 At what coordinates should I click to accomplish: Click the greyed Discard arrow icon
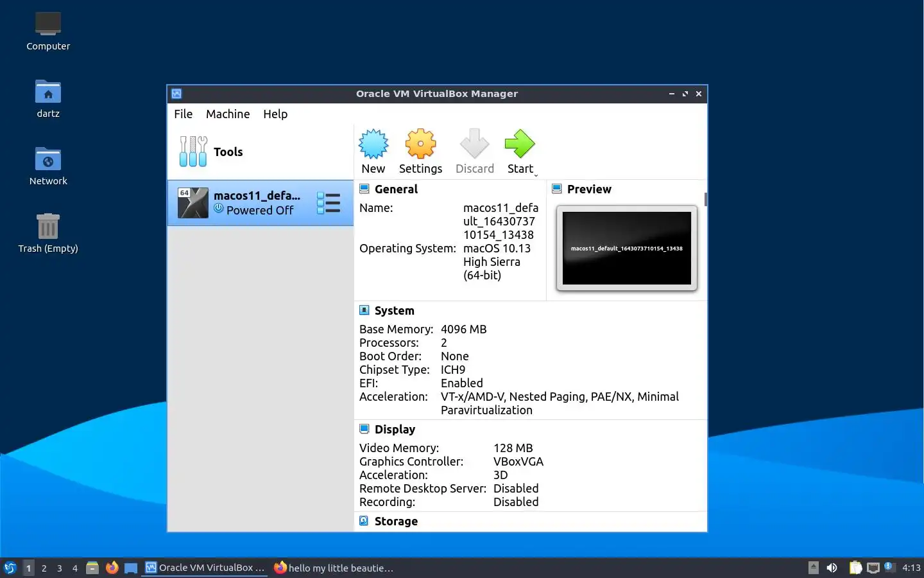point(475,144)
